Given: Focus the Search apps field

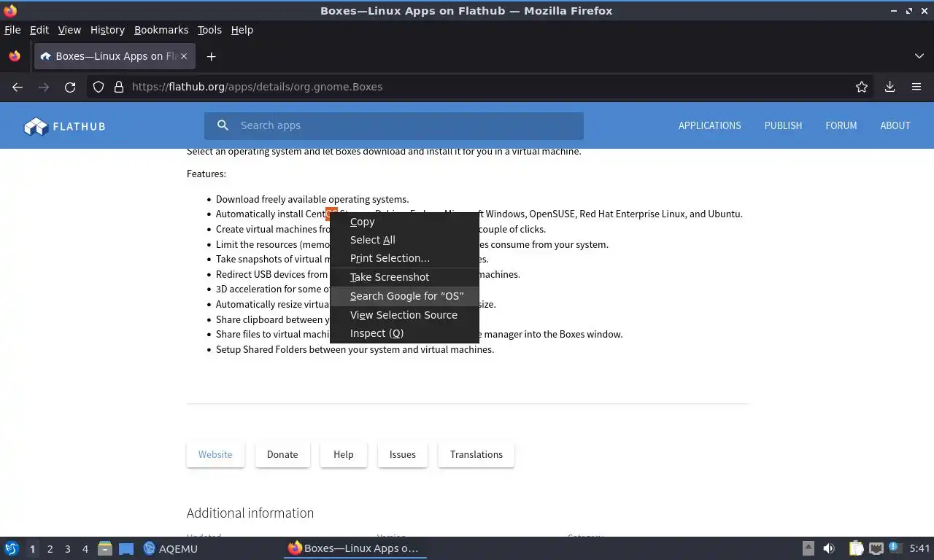Looking at the screenshot, I should coord(394,125).
